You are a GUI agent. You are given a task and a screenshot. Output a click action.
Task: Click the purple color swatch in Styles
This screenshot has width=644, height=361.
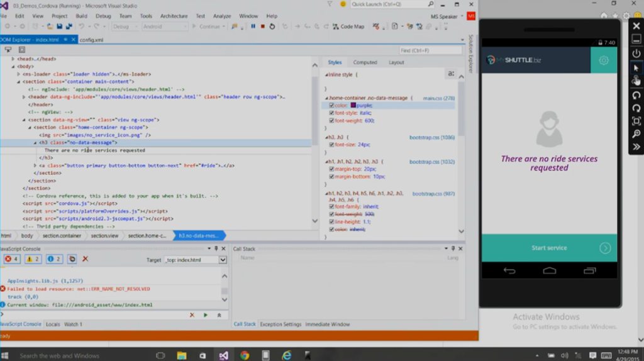click(353, 106)
